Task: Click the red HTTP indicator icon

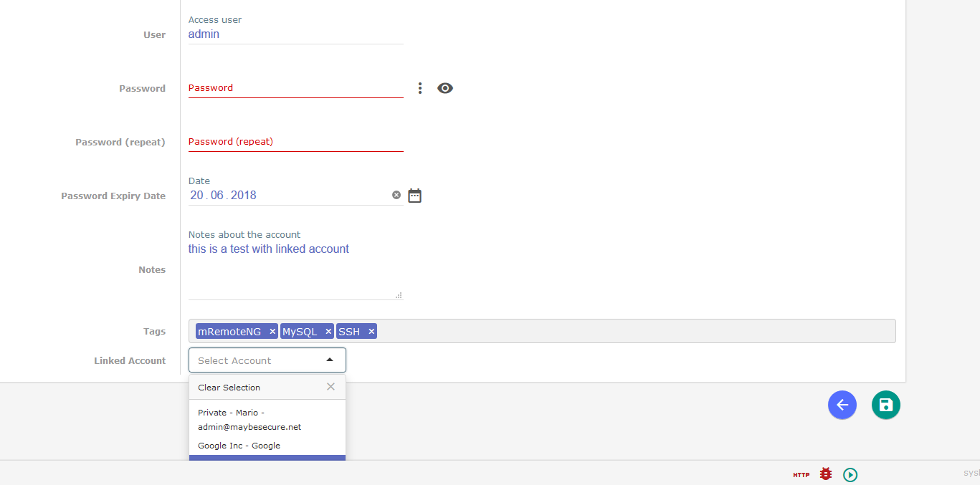Action: 800,474
